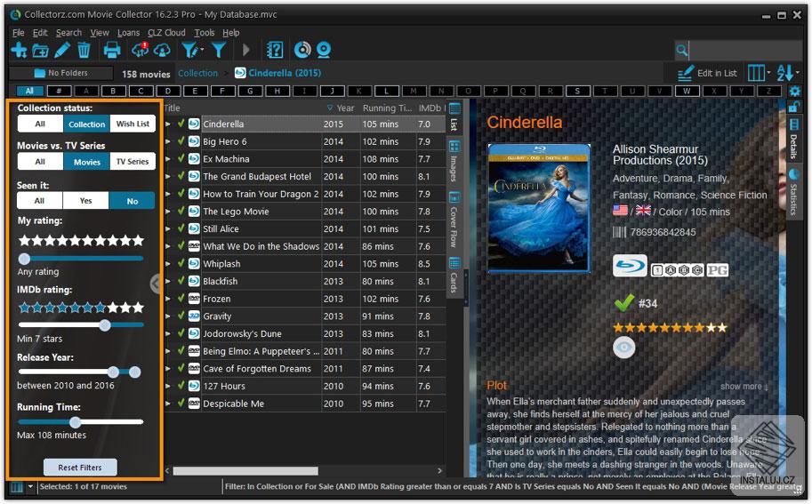Screen dimensions: 812x504
Task: Set Collection status to Collection
Action: (x=86, y=124)
